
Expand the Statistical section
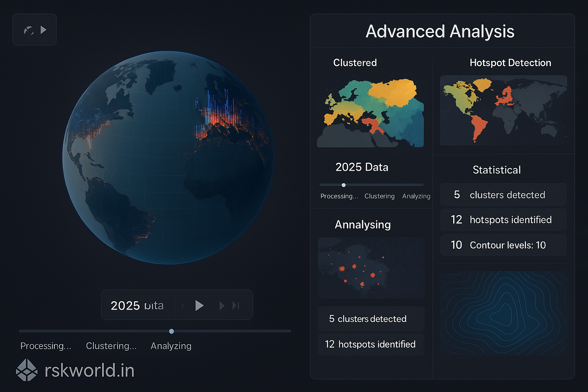click(497, 170)
